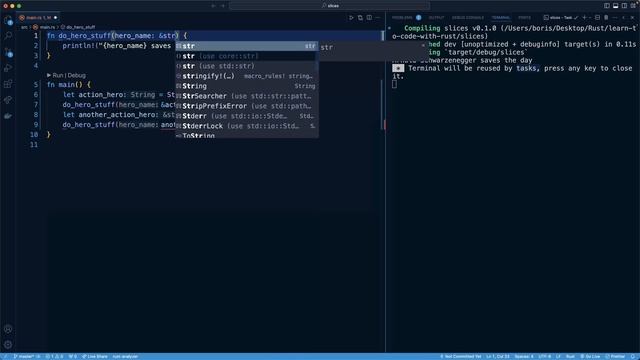
Task: Click line and column indicator in status bar
Action: 498,356
